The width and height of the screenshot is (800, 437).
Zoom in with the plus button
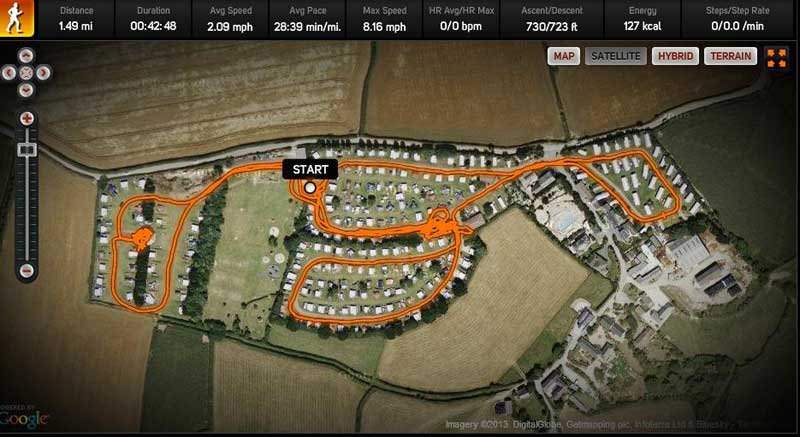tap(27, 119)
